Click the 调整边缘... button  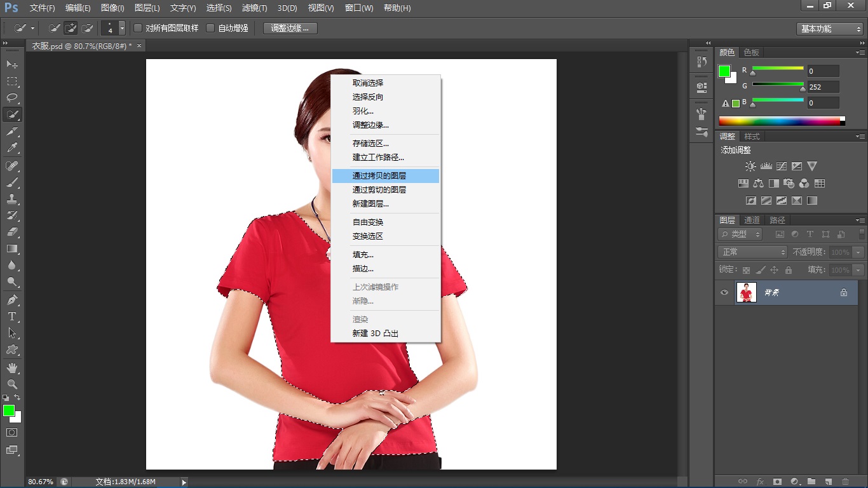coord(290,28)
